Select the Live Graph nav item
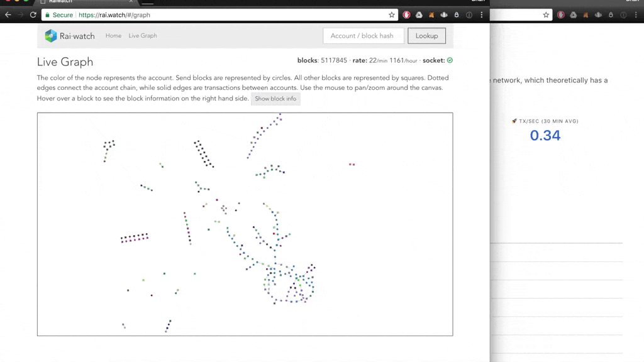The height and width of the screenshot is (362, 644). coord(143,36)
